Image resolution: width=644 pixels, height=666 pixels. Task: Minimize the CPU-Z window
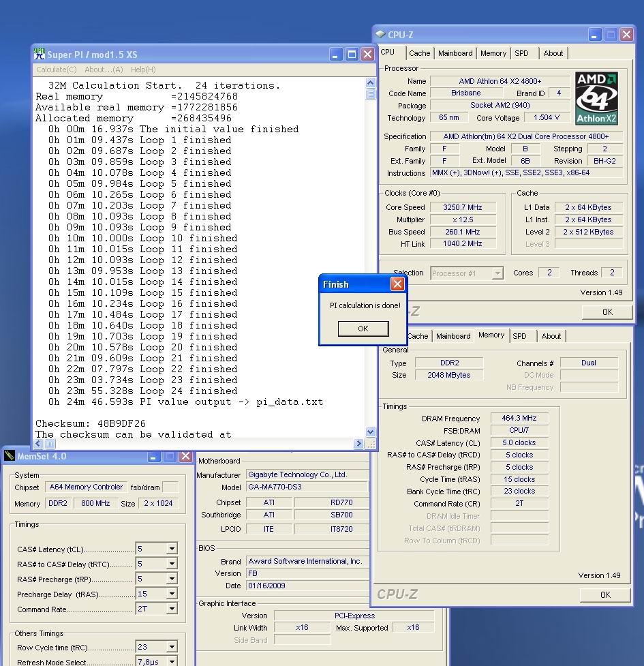pyautogui.click(x=595, y=34)
